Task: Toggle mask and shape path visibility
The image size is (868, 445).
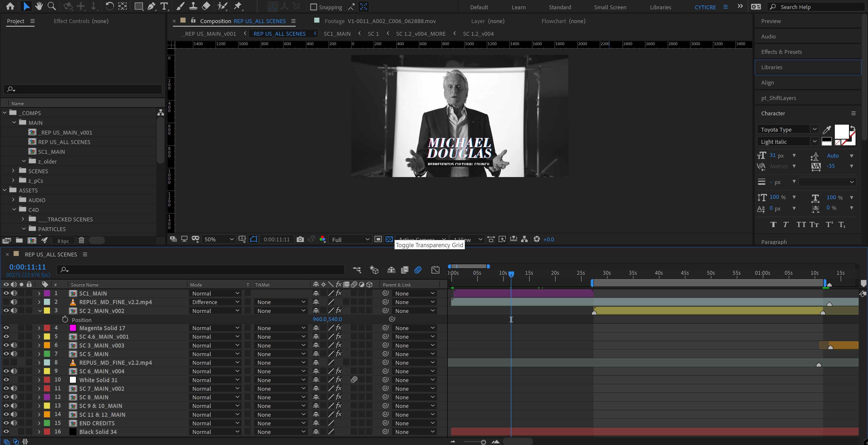Action: (x=253, y=239)
